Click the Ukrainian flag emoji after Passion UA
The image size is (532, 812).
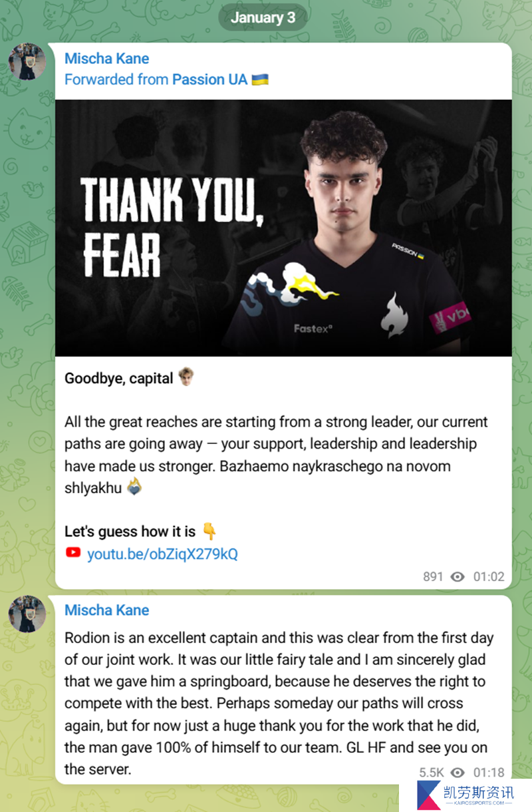pyautogui.click(x=260, y=79)
